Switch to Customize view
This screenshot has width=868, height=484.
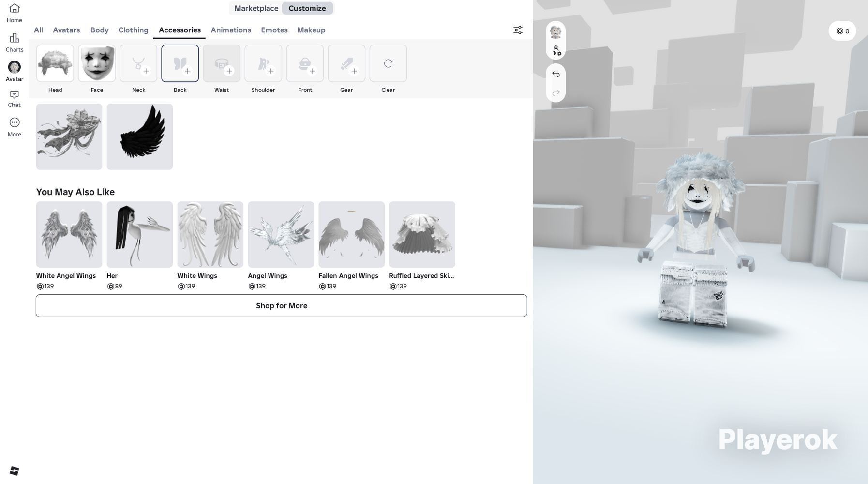(x=307, y=8)
